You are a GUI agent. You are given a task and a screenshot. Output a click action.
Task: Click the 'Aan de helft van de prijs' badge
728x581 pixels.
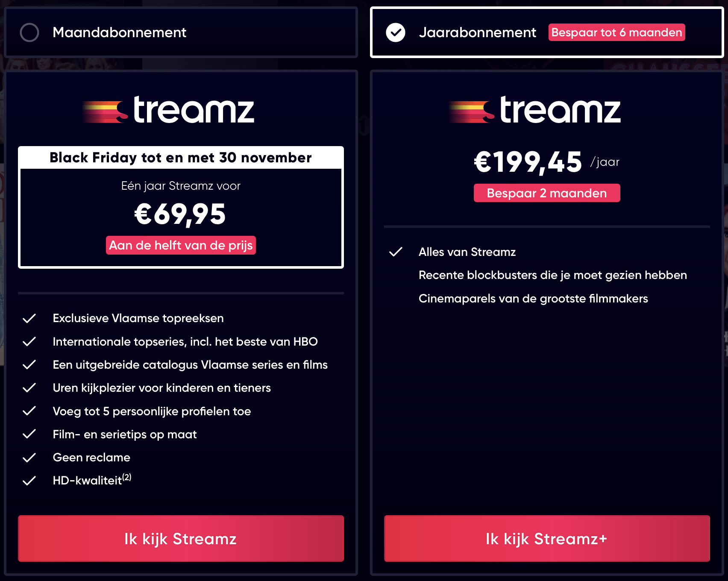(181, 245)
